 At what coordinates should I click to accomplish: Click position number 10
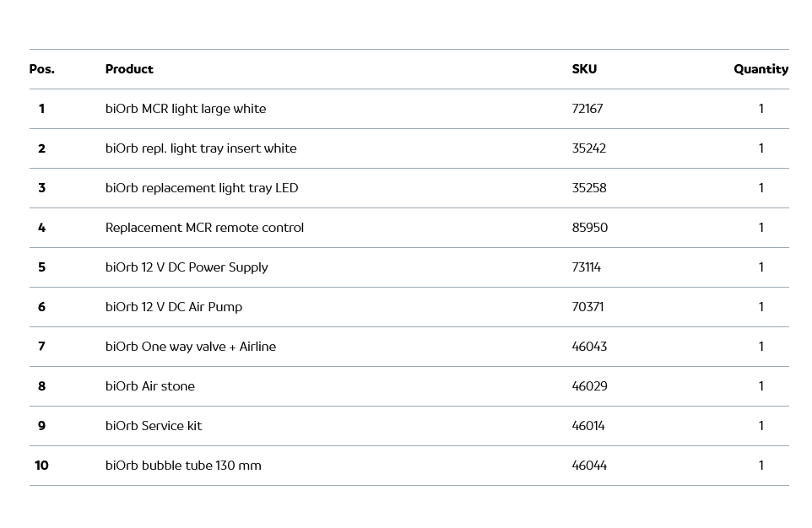pyautogui.click(x=41, y=466)
